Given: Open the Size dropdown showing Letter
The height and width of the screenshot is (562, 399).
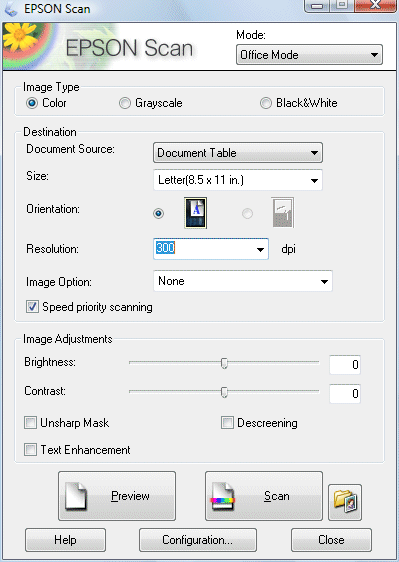Looking at the screenshot, I should point(238,180).
